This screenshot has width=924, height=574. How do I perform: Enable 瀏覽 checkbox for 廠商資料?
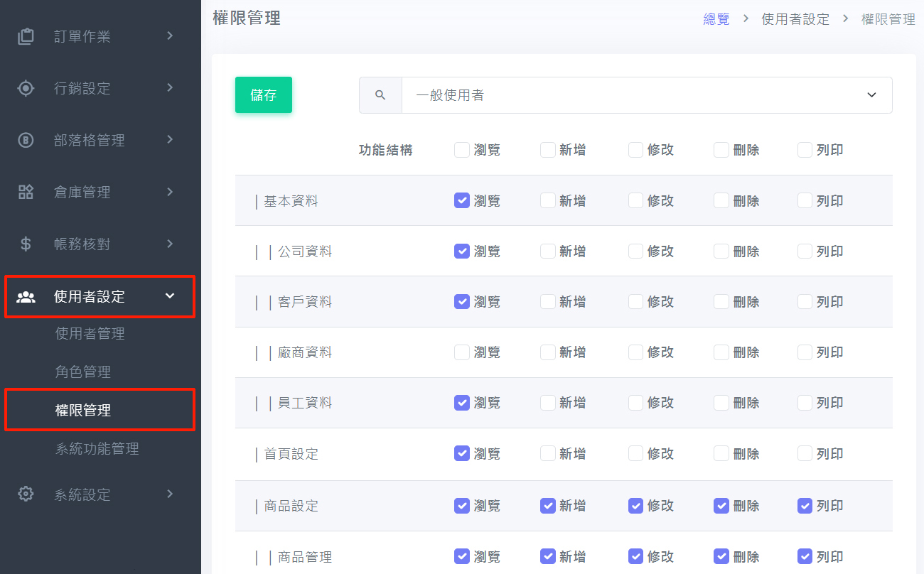(462, 352)
